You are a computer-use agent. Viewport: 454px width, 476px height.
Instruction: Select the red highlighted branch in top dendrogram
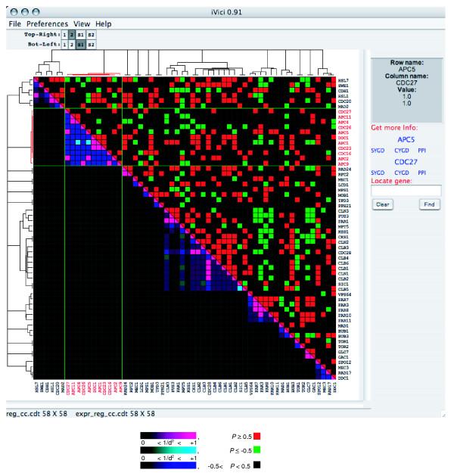(x=94, y=73)
